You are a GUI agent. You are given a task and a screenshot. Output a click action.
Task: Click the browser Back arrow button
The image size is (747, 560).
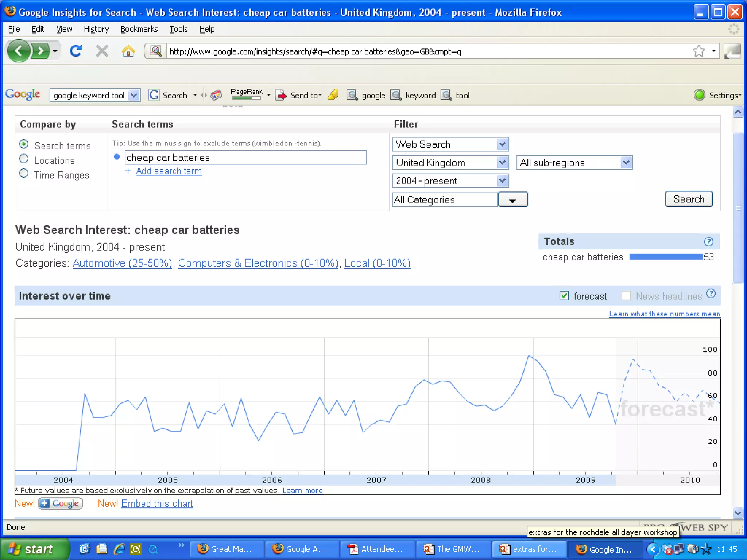18,51
